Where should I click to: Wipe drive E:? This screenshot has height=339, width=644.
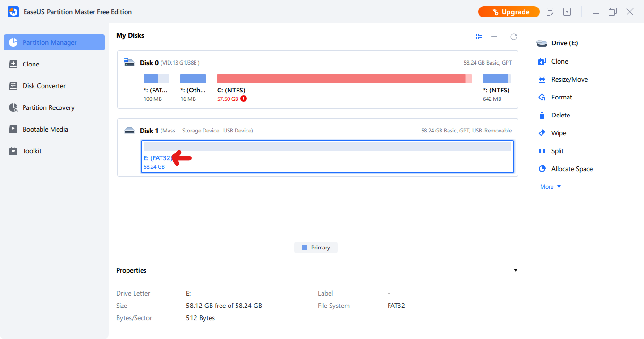[559, 133]
